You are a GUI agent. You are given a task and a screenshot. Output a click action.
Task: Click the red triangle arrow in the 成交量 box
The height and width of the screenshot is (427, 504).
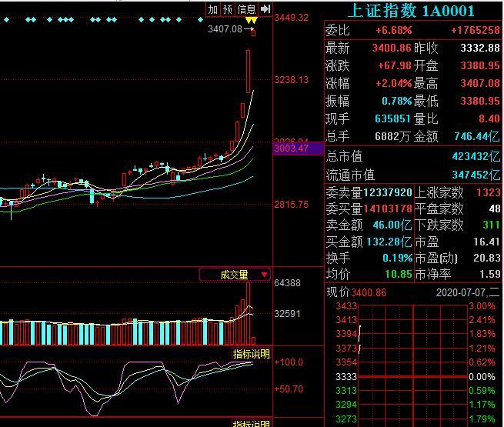[264, 275]
